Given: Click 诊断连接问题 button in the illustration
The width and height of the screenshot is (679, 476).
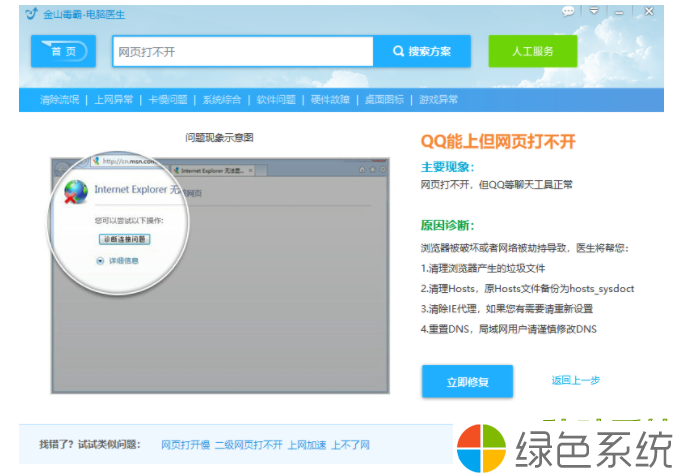Looking at the screenshot, I should pos(125,239).
